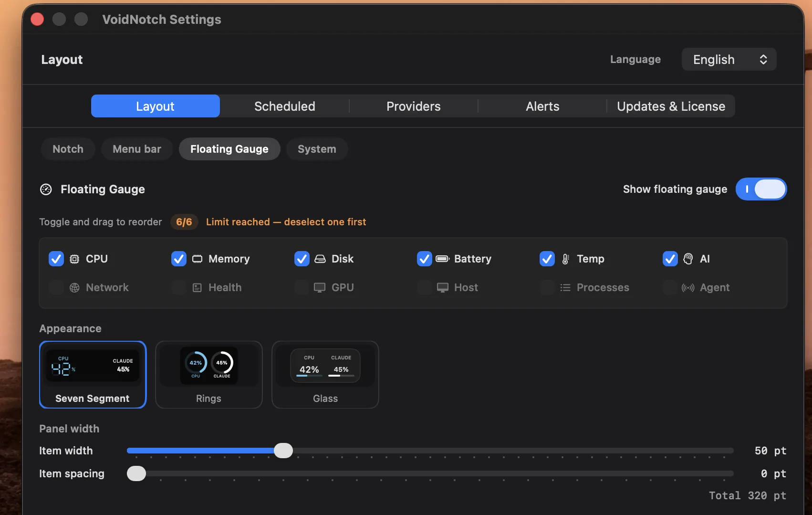Click the Network globe icon
This screenshot has width=812, height=515.
coord(74,287)
